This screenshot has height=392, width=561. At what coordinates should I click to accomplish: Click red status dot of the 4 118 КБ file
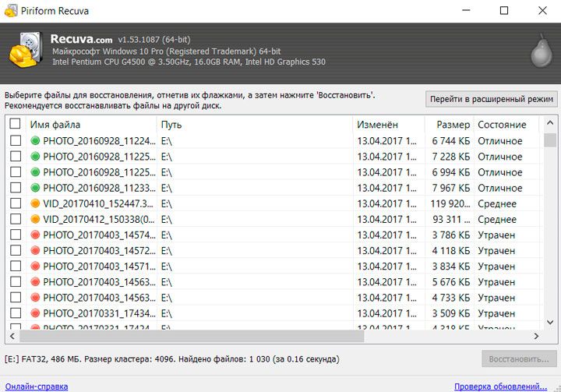point(35,251)
